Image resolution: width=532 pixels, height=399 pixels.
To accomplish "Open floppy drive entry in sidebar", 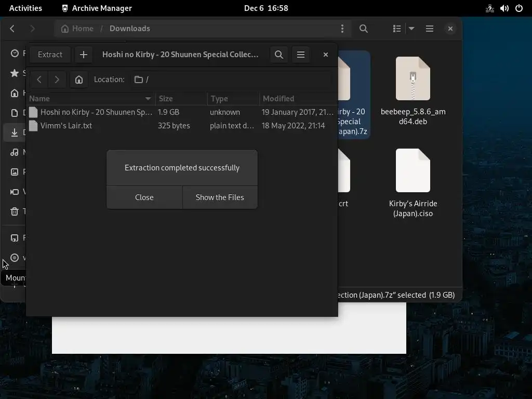I will [x=15, y=238].
